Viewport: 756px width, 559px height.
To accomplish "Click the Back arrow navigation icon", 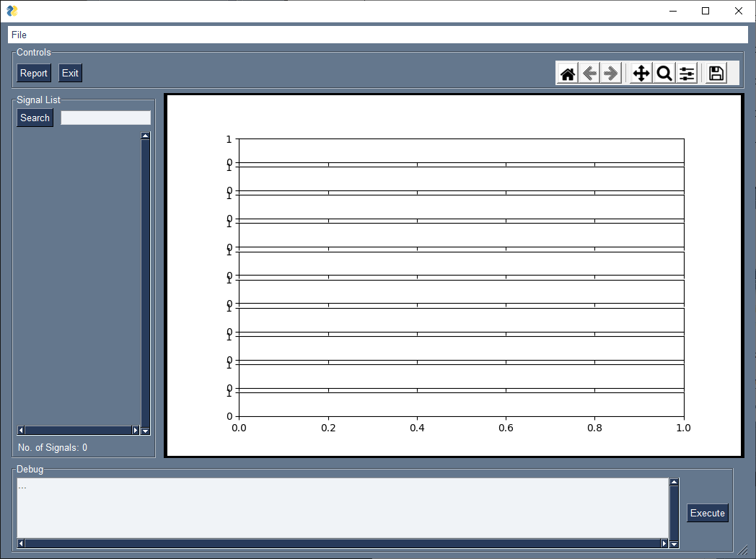I will (588, 73).
